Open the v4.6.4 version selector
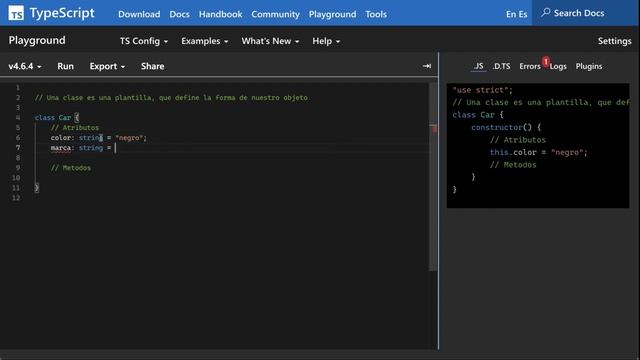 pyautogui.click(x=25, y=66)
